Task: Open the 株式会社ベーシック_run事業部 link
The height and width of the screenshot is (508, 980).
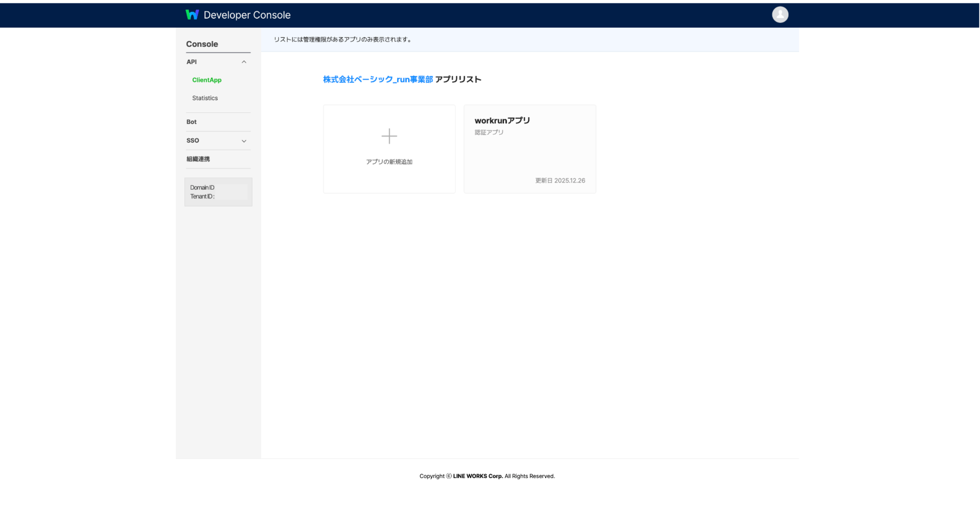Action: (378, 79)
